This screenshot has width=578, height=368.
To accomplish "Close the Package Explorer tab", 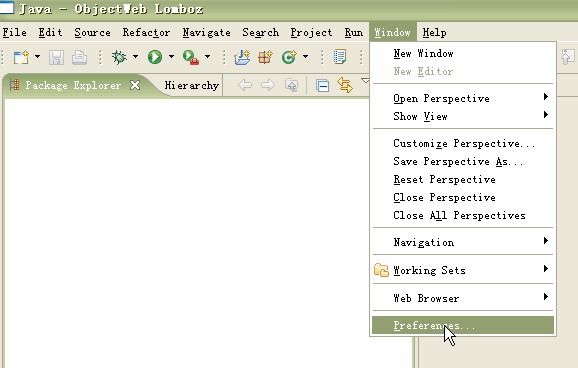I will [x=135, y=85].
